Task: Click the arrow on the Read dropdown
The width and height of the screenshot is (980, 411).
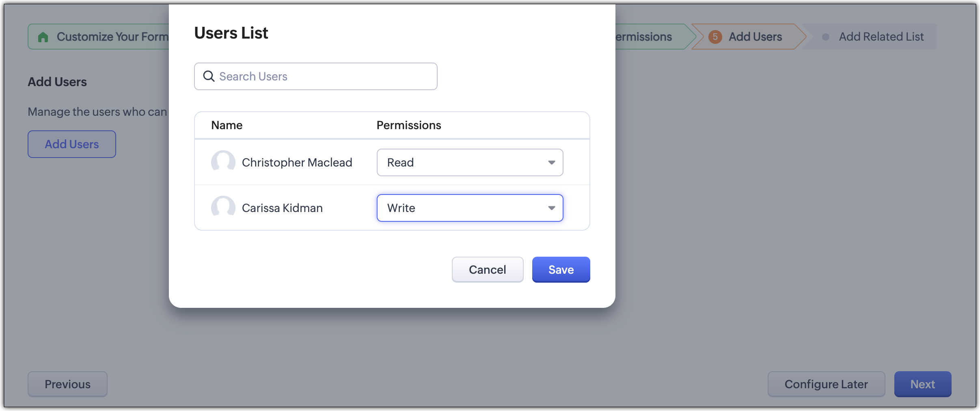Action: coord(551,162)
